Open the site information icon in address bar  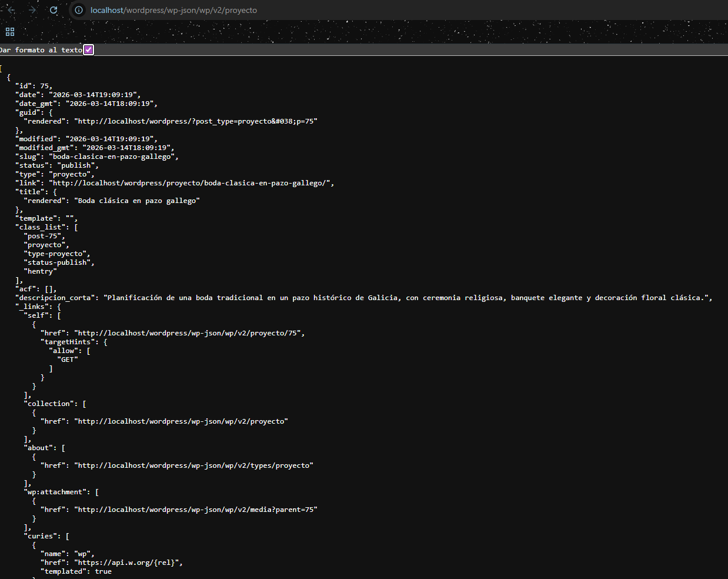[x=79, y=10]
